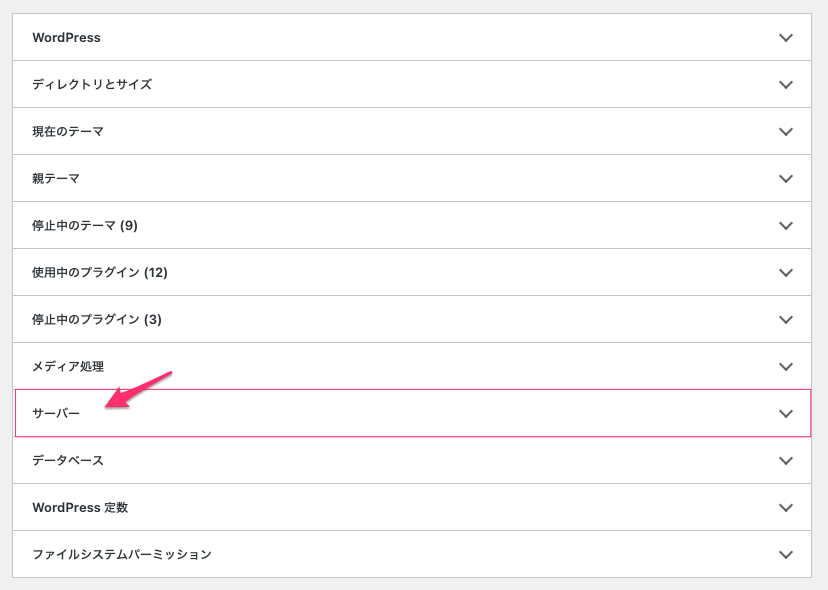
Task: Click the 停止中のテーマ (9) label
Action: 85,226
